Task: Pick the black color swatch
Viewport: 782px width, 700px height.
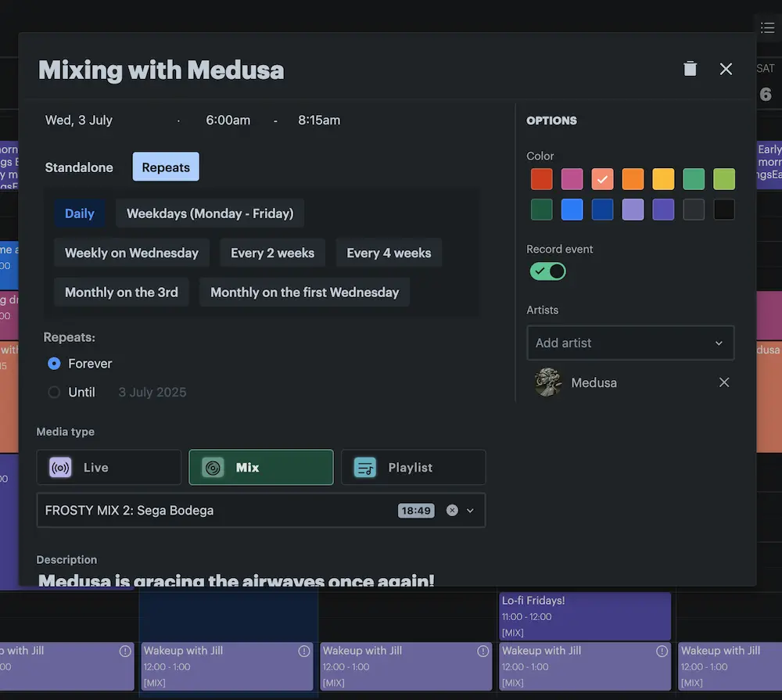Action: tap(724, 210)
